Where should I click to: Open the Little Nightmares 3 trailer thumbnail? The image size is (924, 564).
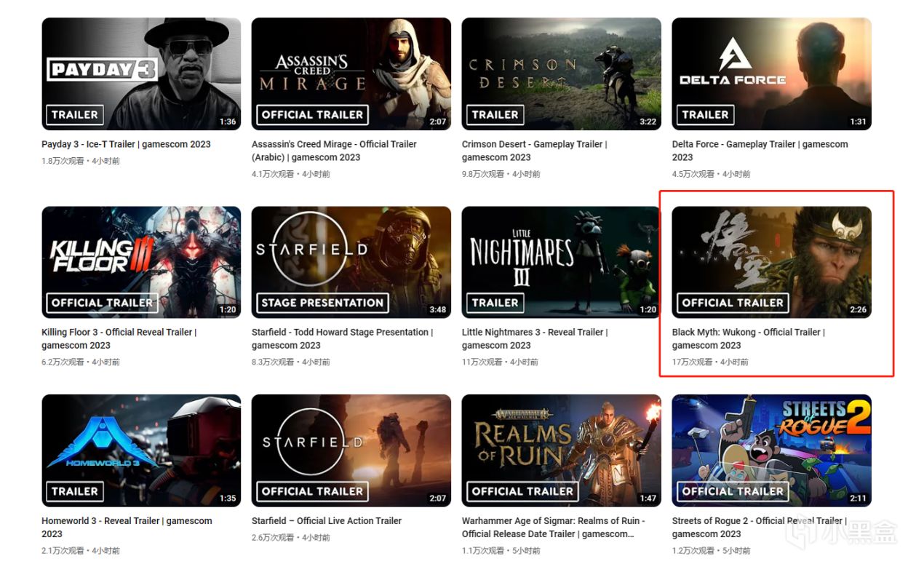562,262
